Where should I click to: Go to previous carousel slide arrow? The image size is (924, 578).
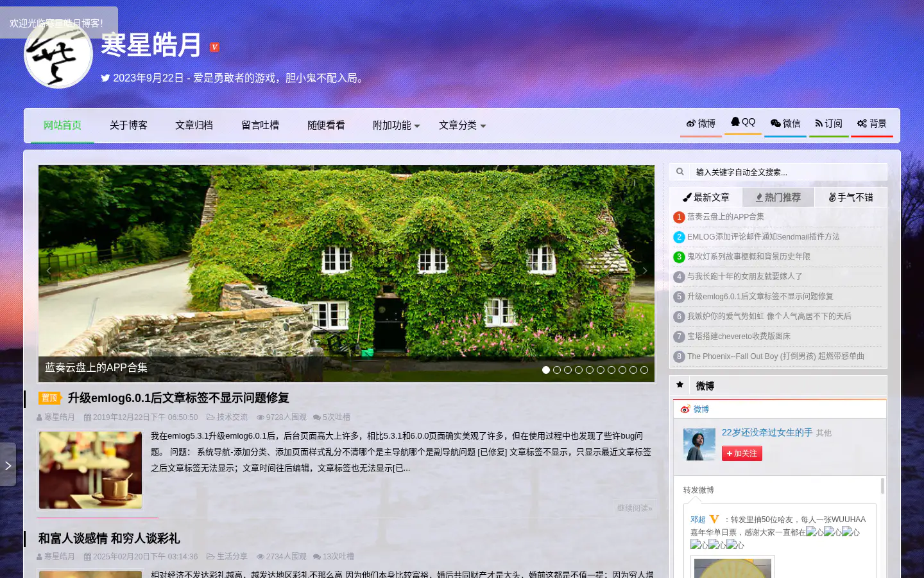[49, 271]
